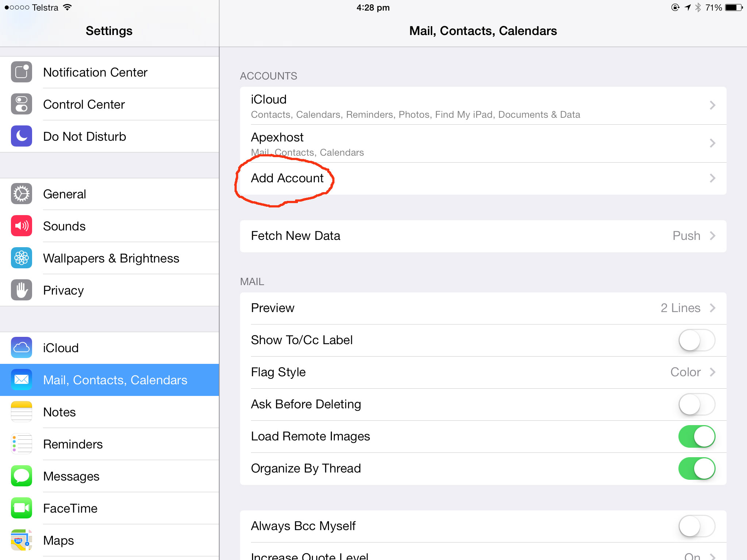Open General settings

coord(109,194)
